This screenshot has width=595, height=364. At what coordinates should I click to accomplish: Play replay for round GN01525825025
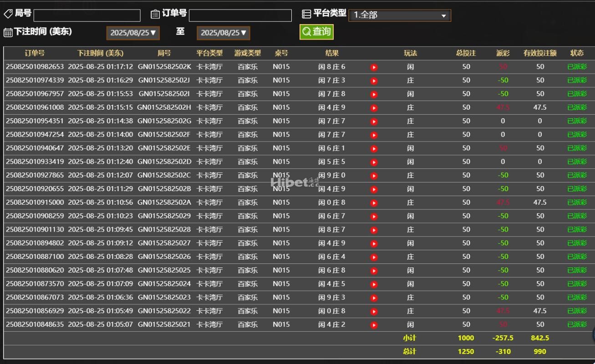(x=374, y=271)
